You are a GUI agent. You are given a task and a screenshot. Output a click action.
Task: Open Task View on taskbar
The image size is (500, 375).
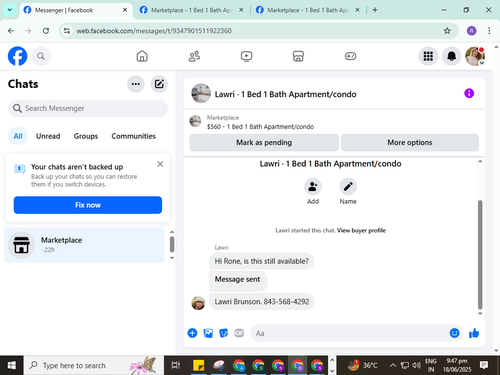tap(176, 365)
